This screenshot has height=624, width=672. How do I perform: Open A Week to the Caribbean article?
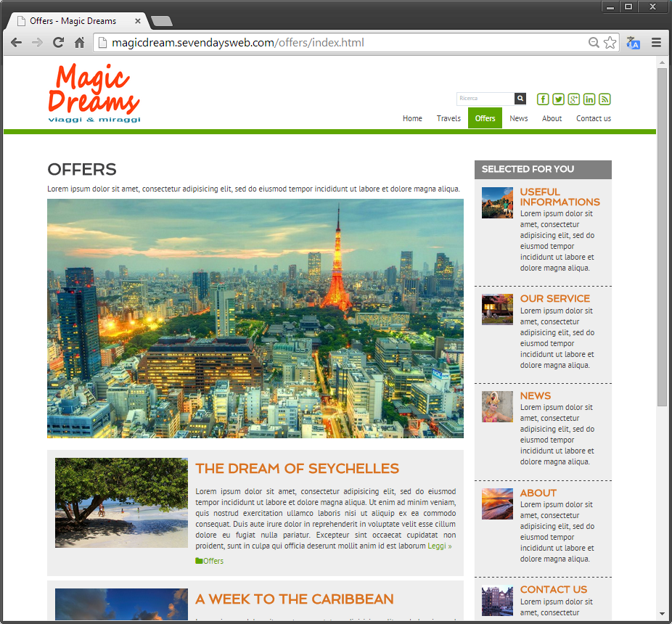tap(295, 599)
